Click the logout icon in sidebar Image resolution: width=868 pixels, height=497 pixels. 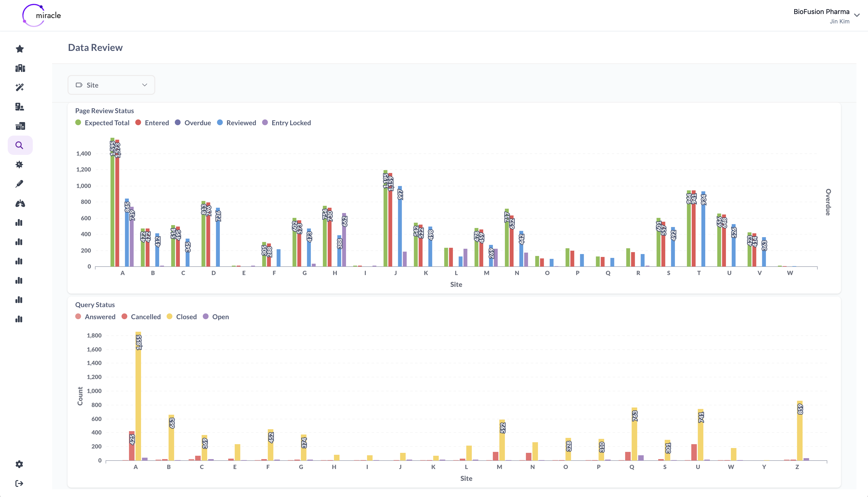coord(20,483)
